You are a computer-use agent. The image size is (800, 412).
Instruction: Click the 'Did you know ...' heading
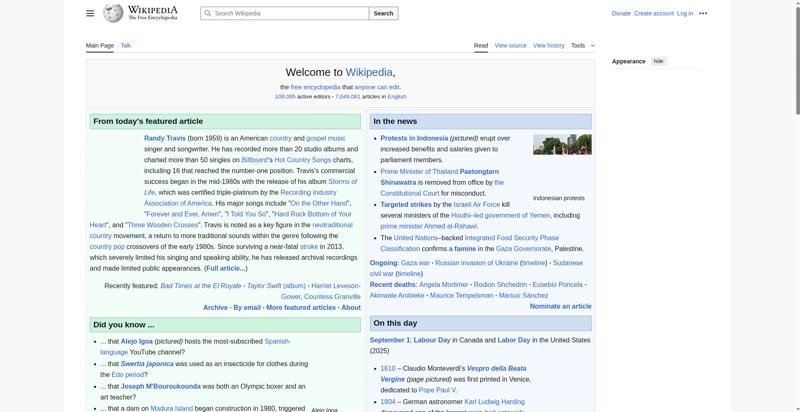click(123, 325)
